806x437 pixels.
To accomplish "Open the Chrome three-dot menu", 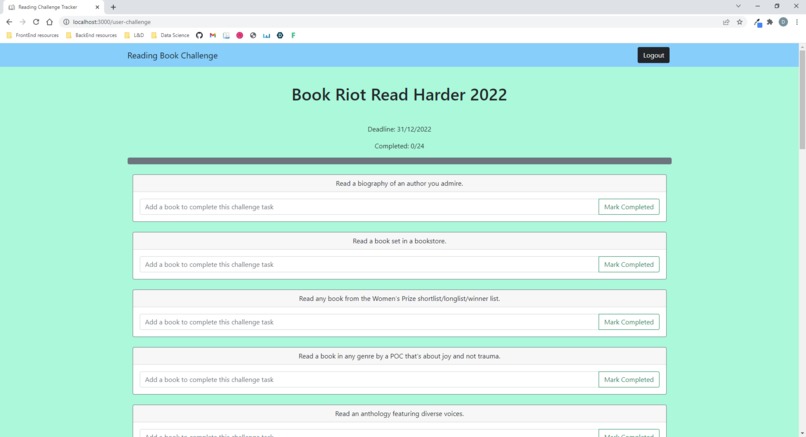I will pos(797,22).
